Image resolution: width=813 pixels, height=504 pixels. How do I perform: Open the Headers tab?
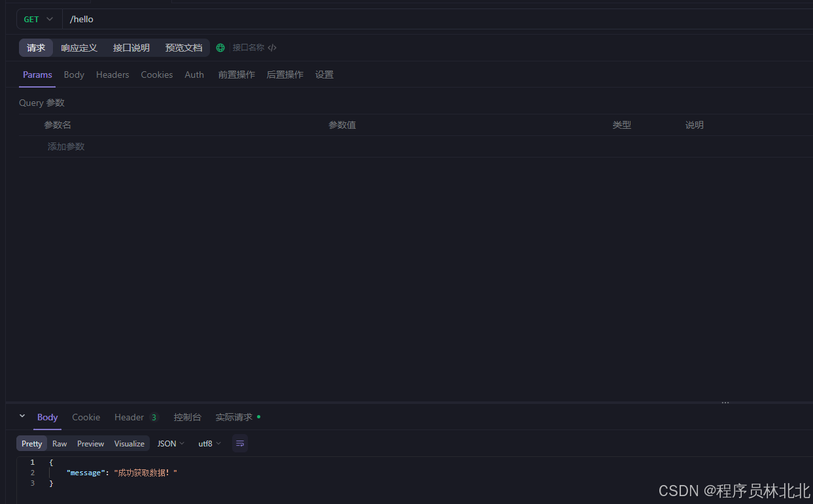coord(112,75)
